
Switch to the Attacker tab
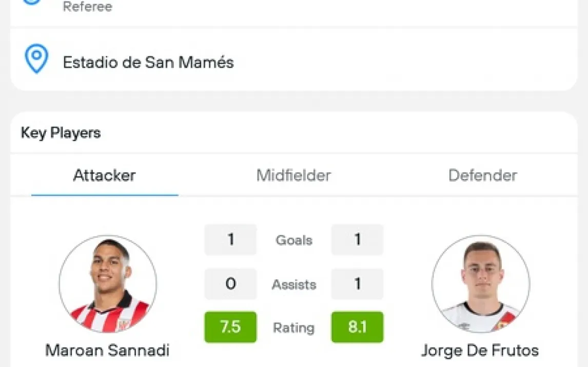pyautogui.click(x=104, y=176)
